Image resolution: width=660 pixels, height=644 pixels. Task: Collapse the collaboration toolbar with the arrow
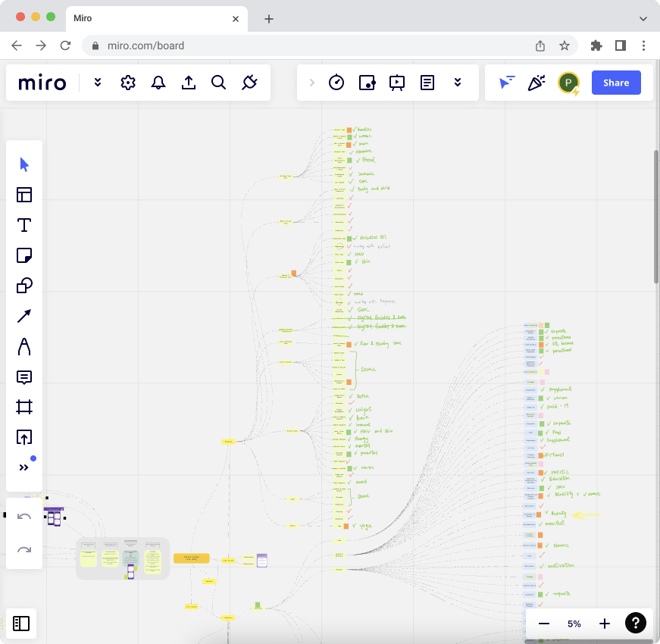pos(312,83)
